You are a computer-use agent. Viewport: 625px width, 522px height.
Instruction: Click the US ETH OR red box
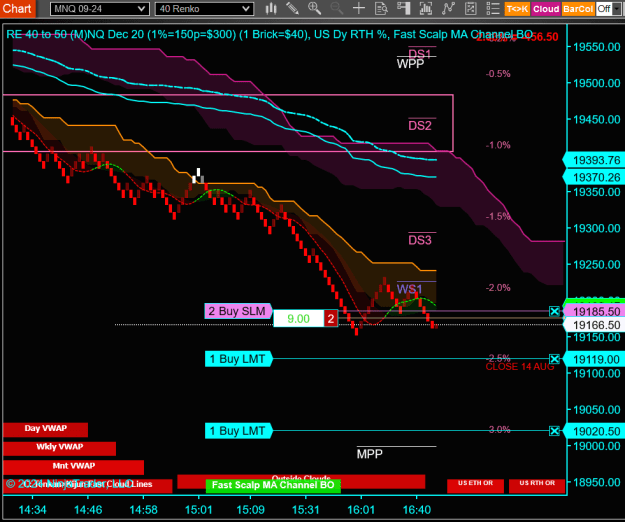[475, 485]
